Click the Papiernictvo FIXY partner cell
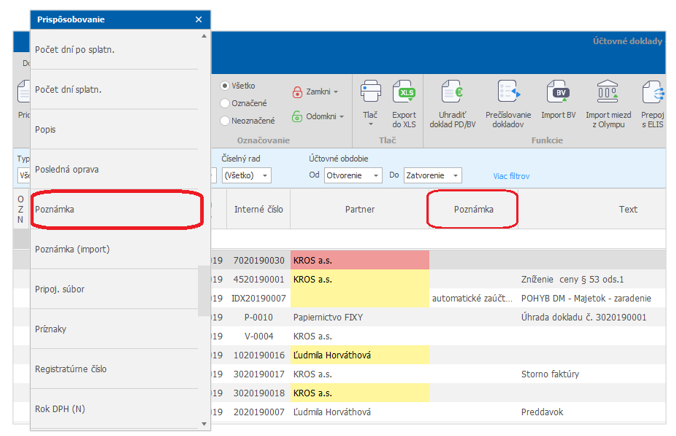 tap(360, 317)
